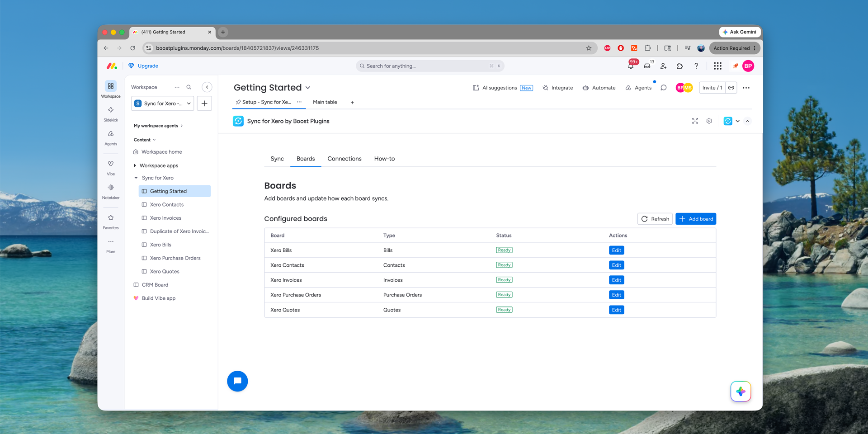Open AI suggestions in board header
The height and width of the screenshot is (434, 868).
coord(503,88)
